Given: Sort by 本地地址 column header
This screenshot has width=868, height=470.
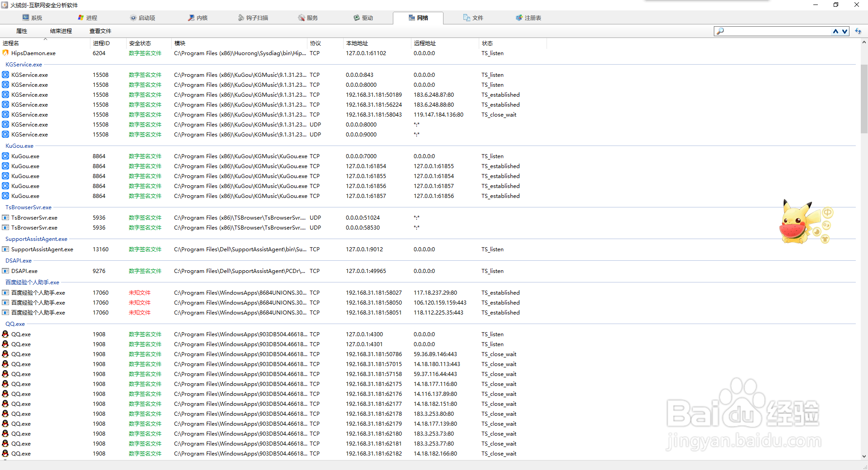Looking at the screenshot, I should pyautogui.click(x=377, y=43).
